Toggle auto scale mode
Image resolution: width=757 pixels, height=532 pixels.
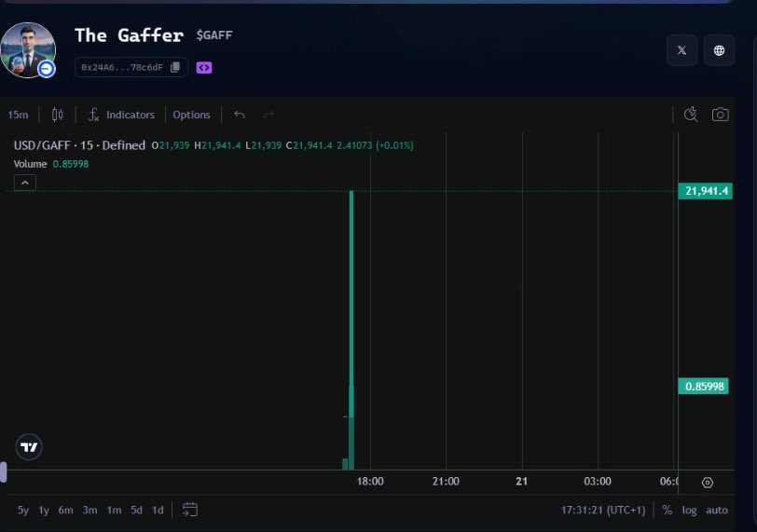716,511
